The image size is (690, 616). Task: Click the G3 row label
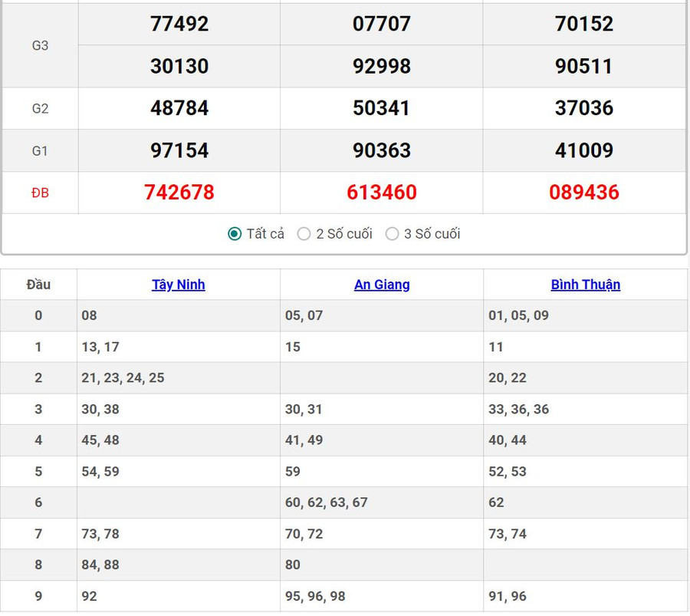click(40, 45)
